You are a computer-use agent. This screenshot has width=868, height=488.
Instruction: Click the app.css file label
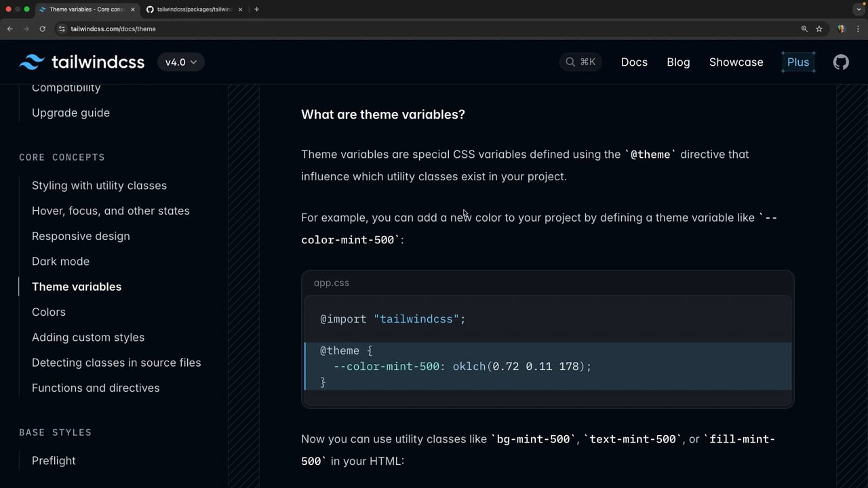click(332, 283)
